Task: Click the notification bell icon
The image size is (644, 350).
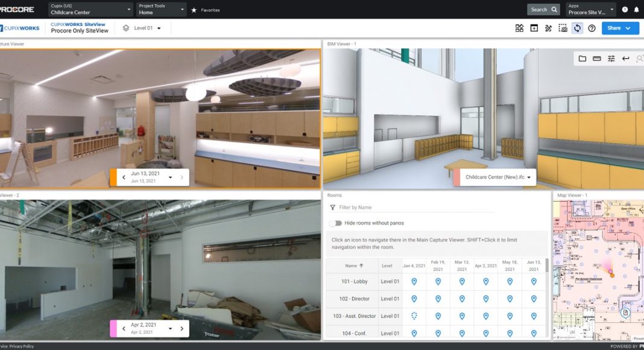Action: click(x=637, y=10)
